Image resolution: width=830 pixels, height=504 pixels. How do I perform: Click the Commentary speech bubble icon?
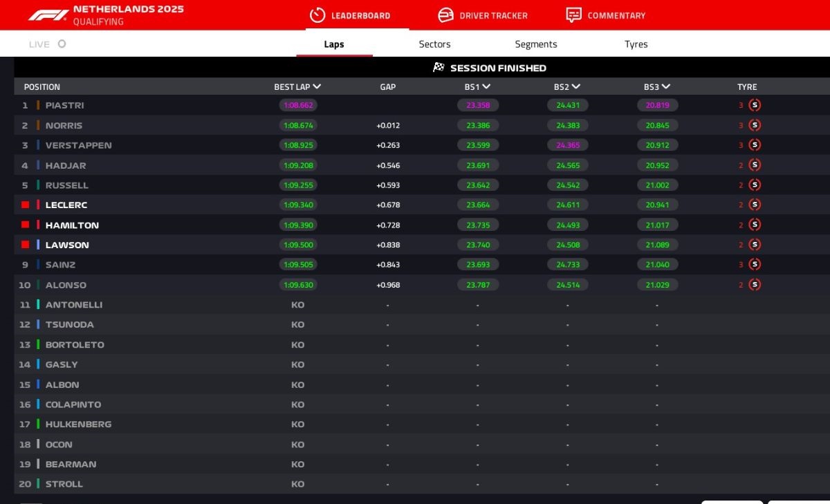tap(573, 15)
